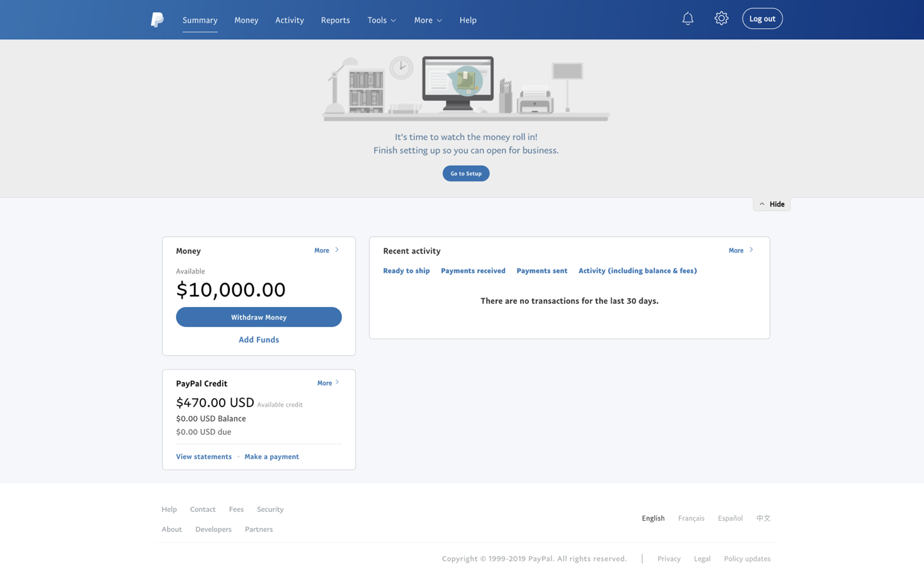
Task: Open the Policy updates link
Action: pos(747,559)
